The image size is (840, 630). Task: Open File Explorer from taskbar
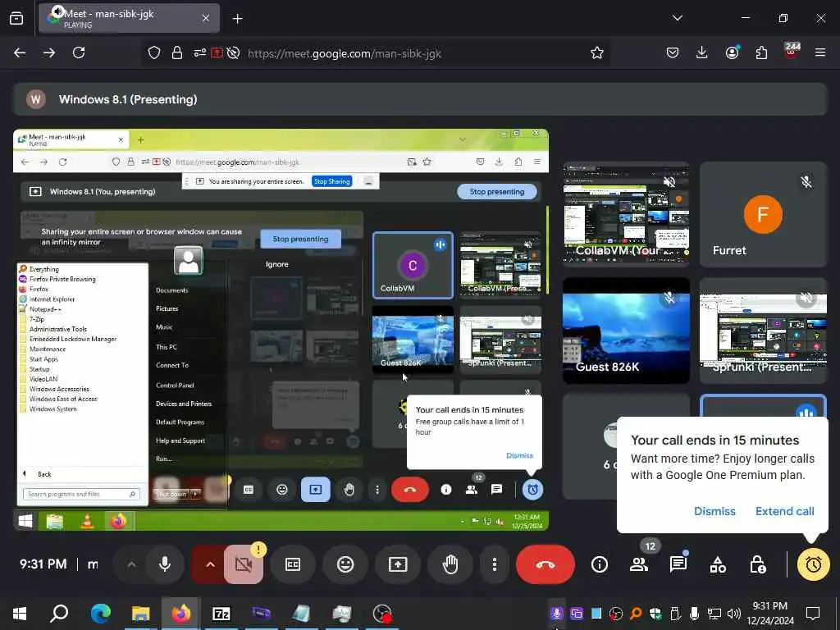[140, 614]
